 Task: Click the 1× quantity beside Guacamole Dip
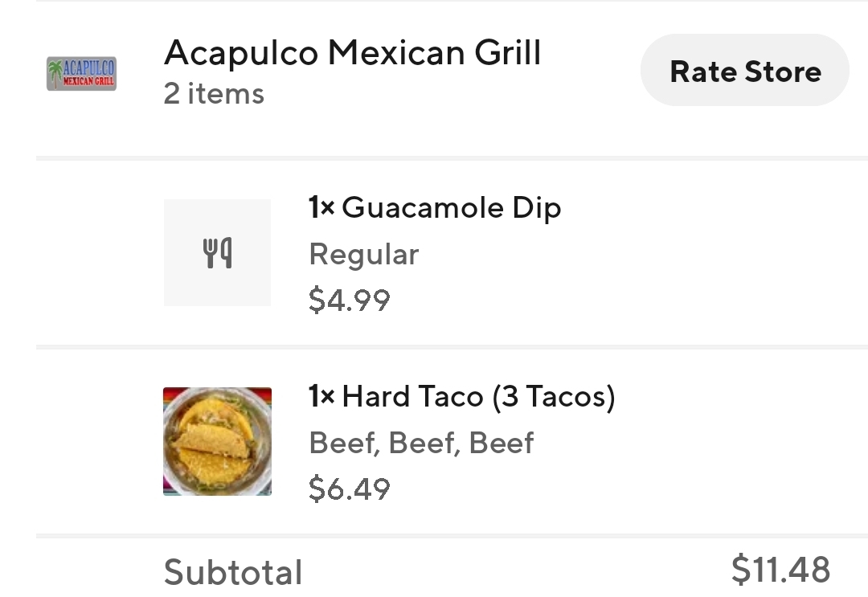pyautogui.click(x=321, y=207)
